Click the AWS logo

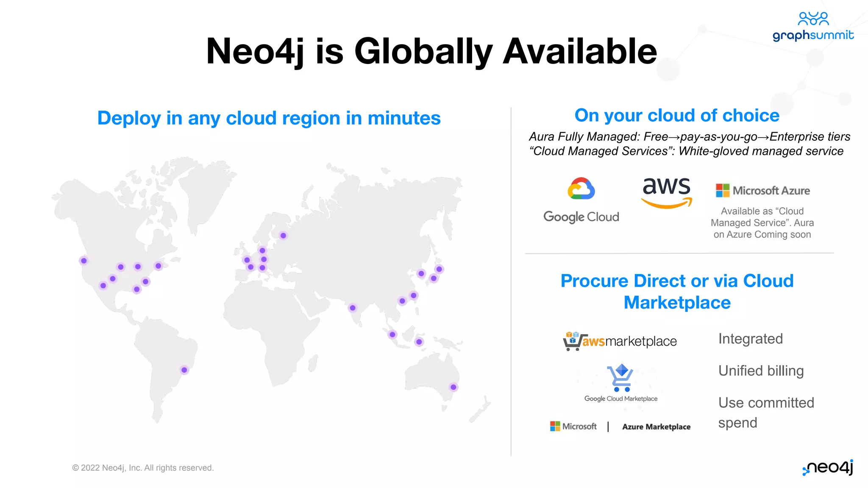pos(667,193)
